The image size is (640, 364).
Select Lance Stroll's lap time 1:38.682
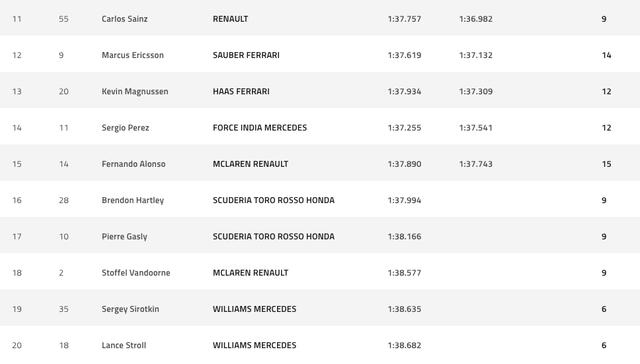404,345
